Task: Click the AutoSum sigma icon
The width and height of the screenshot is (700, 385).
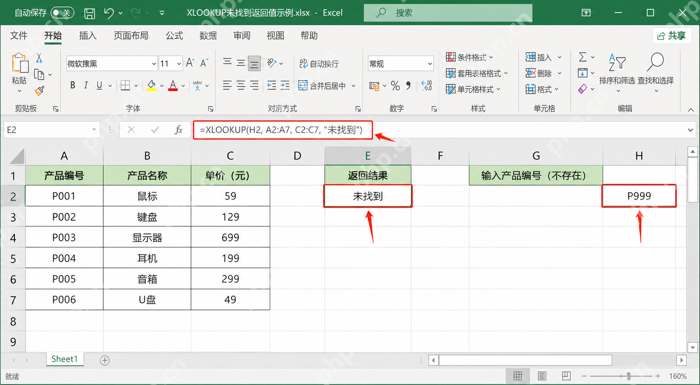Action: (583, 57)
